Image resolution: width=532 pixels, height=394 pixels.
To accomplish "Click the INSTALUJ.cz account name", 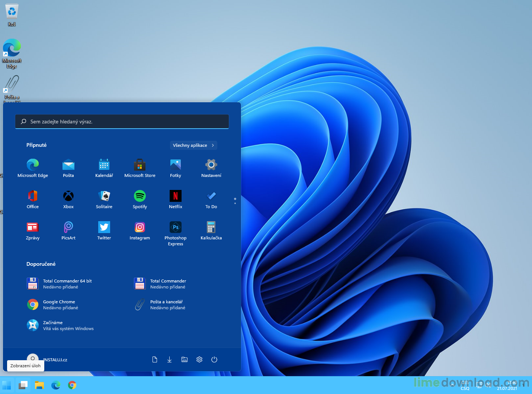I will [x=55, y=359].
